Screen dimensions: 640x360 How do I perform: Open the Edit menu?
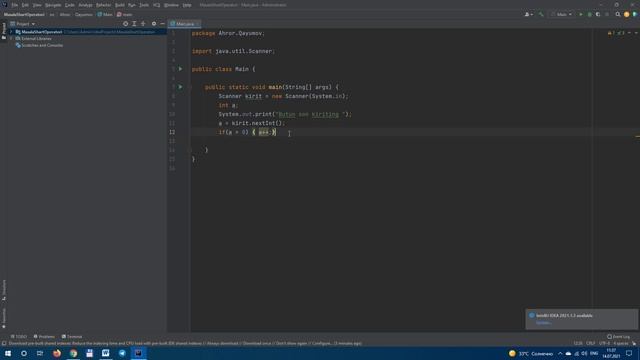[25, 5]
